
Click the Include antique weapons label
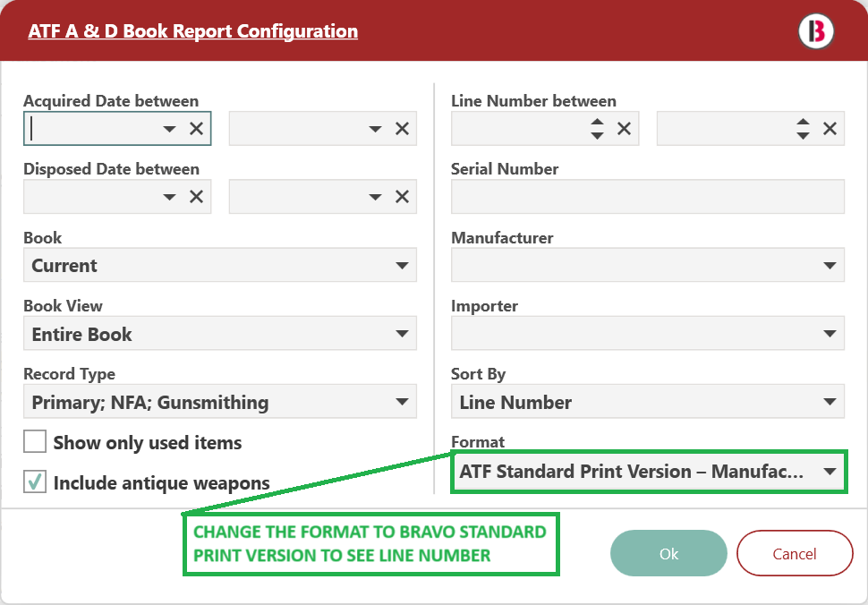pos(162,482)
